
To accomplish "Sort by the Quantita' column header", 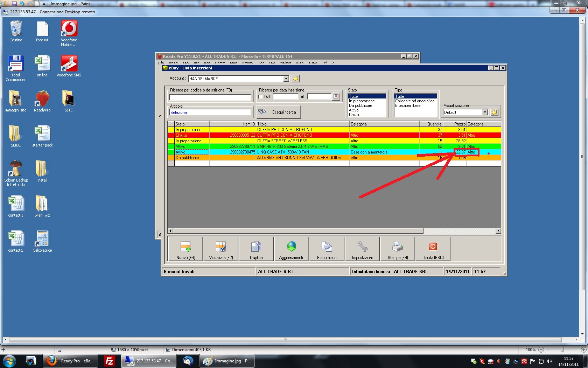I will click(x=431, y=124).
